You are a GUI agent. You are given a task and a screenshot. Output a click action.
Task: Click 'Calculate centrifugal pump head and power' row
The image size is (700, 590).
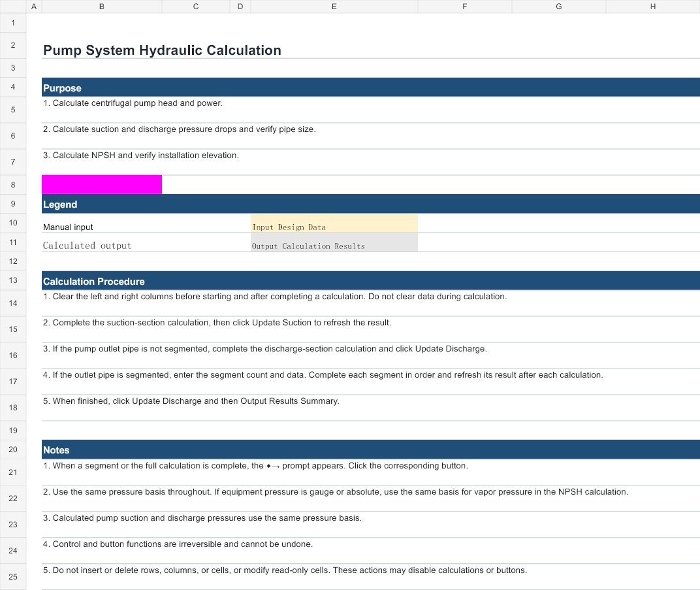(x=371, y=109)
